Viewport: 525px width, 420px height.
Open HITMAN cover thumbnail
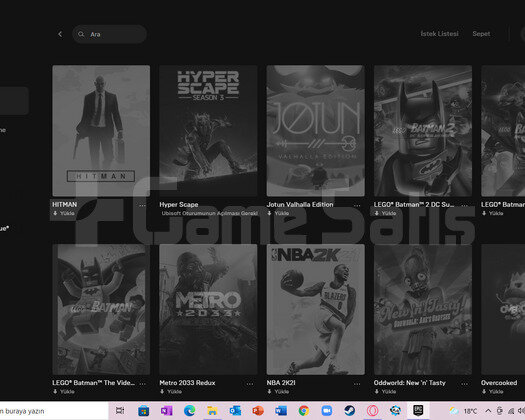click(101, 131)
